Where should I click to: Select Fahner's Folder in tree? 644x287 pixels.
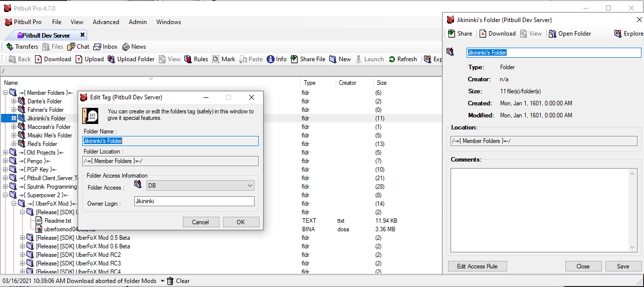click(46, 110)
